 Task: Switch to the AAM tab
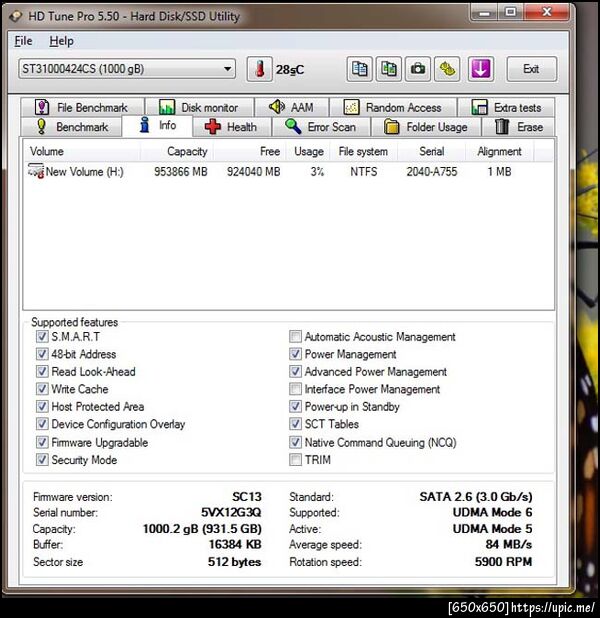click(292, 107)
